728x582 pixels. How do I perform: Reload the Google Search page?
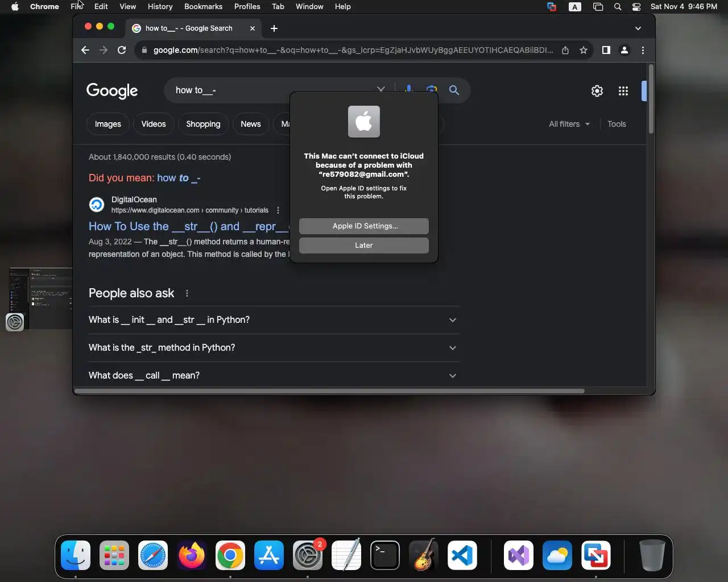click(122, 50)
